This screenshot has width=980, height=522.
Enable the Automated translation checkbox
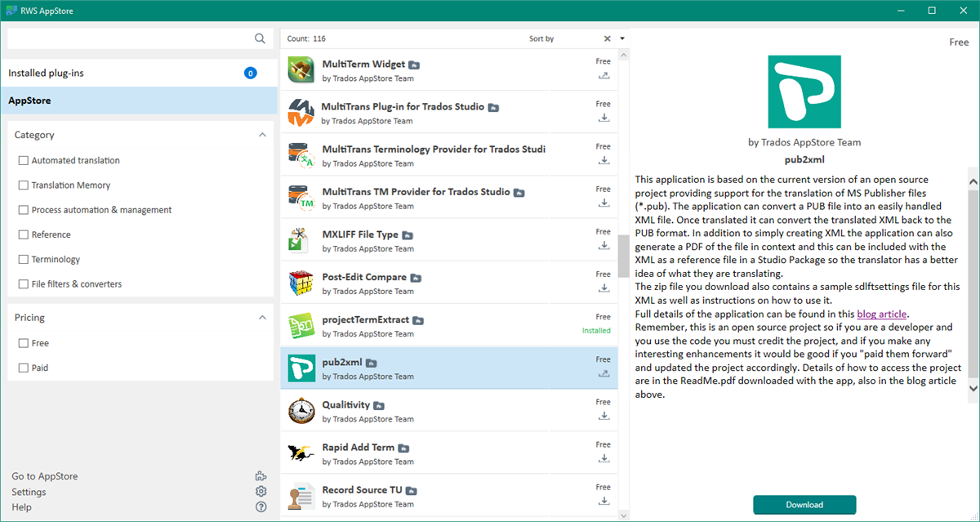pos(24,161)
